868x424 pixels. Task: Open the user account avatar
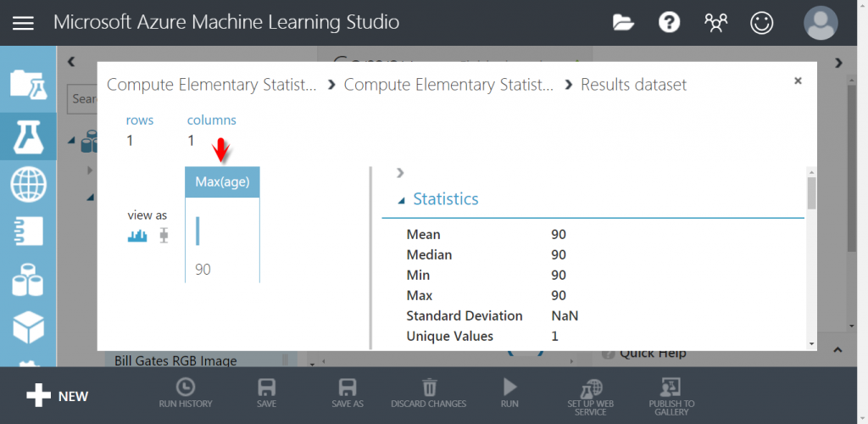click(821, 23)
